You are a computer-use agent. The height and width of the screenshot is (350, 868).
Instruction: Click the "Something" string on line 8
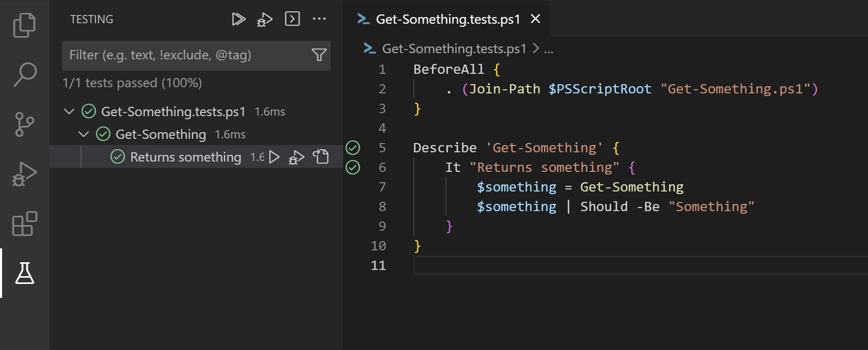711,206
